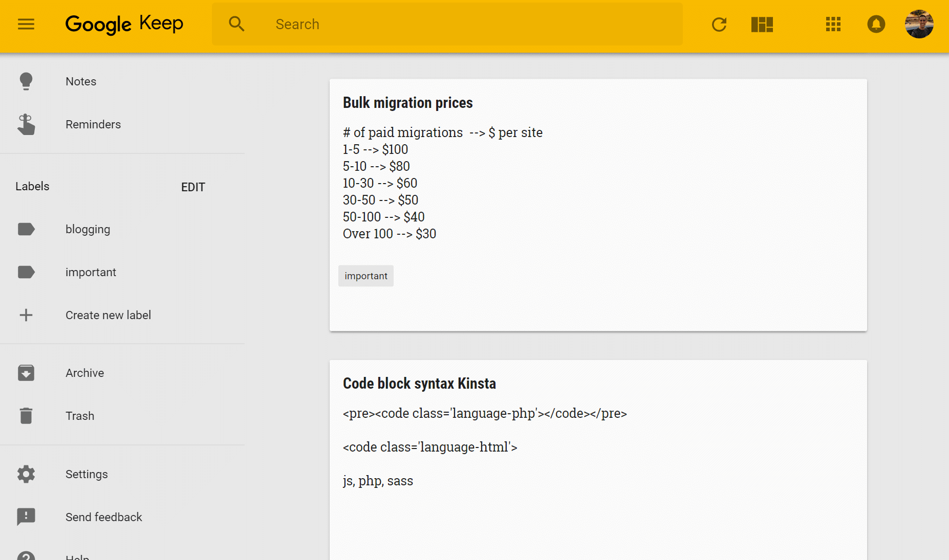Screen dimensions: 949x560
Task: Open the Google apps launcher grid
Action: [833, 24]
